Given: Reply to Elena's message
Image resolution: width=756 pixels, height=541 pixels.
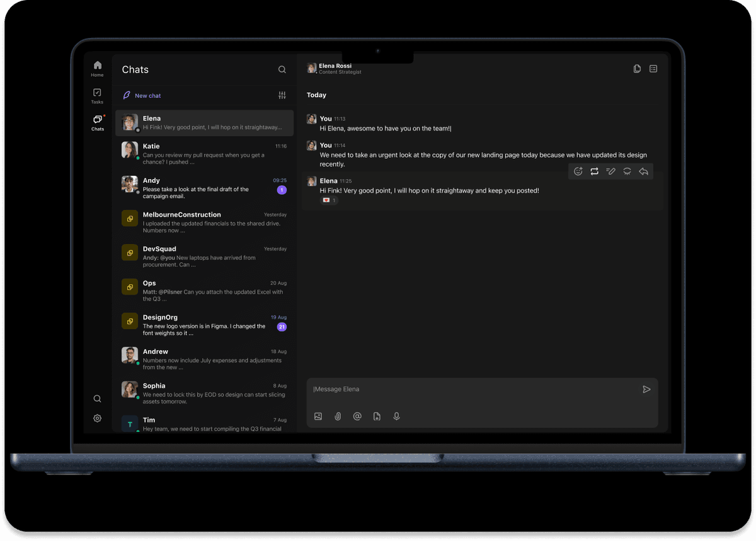Looking at the screenshot, I should [x=643, y=171].
